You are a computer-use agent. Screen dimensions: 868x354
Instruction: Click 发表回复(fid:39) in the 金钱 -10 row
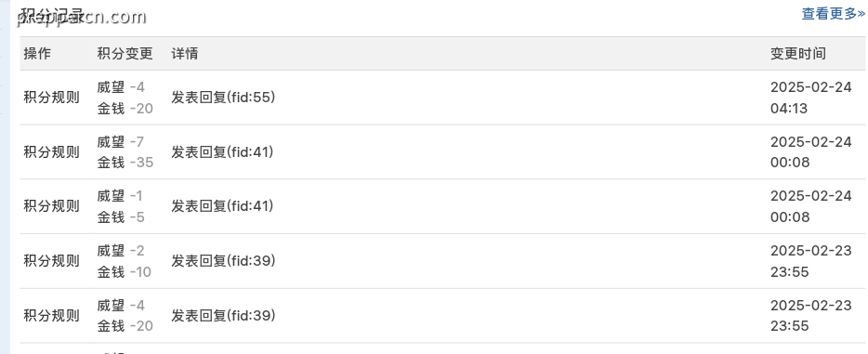(223, 261)
